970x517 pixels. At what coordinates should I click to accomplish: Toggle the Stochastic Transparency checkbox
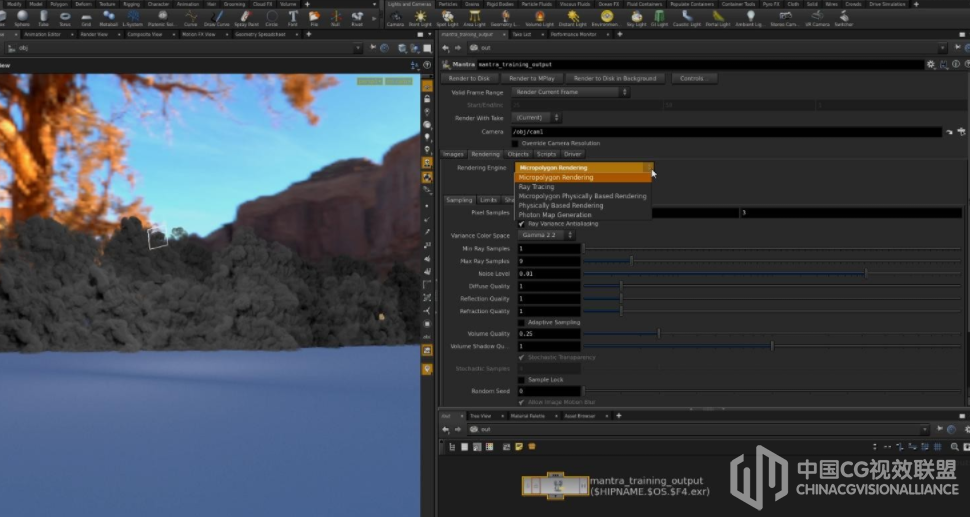point(521,357)
